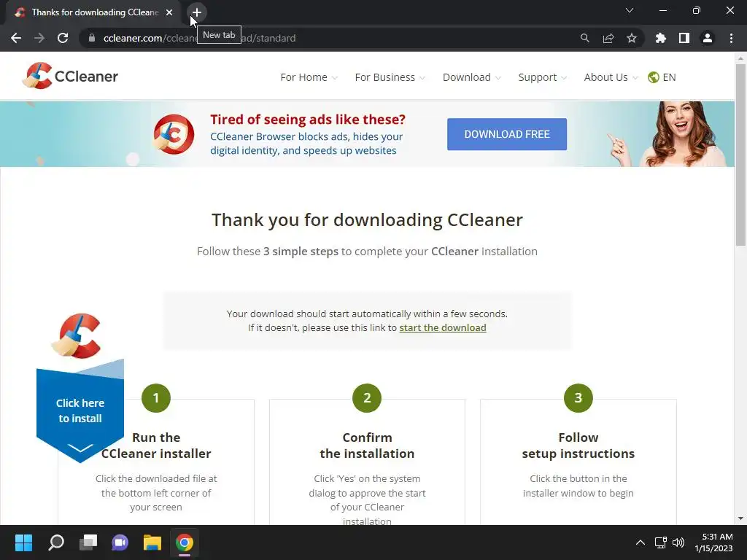This screenshot has height=560, width=747.
Task: Click the CCleaner logo in header
Action: click(71, 76)
